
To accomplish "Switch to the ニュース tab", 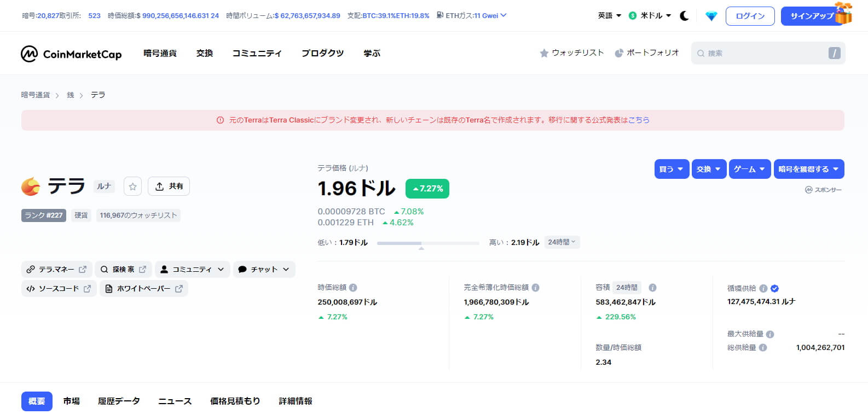I will tap(175, 401).
